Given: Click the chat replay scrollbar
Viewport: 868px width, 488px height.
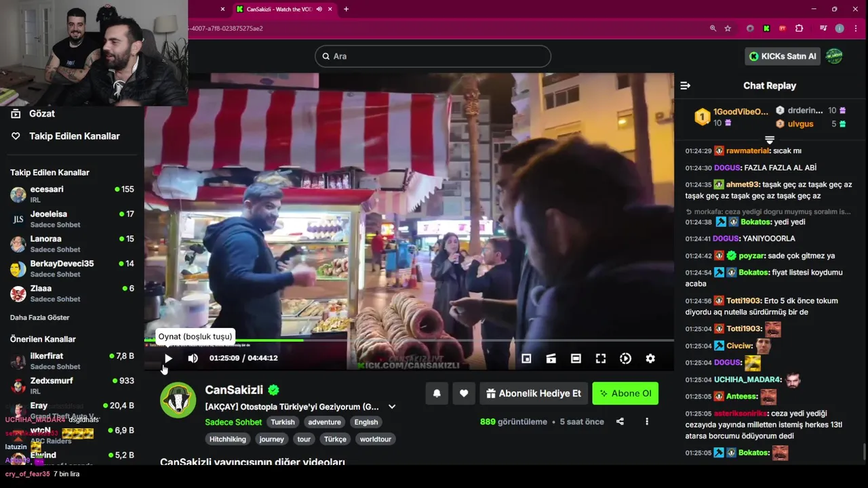Looking at the screenshot, I should tap(863, 451).
